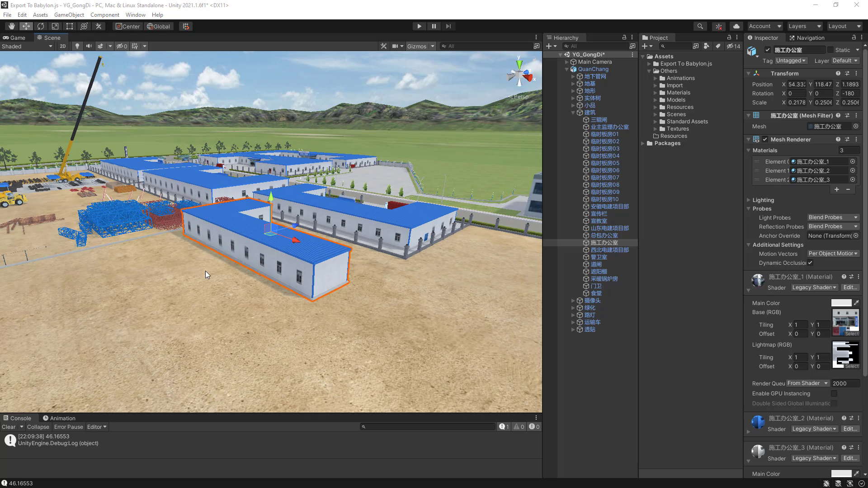Select the Base (RGB) texture thumbnail
Image resolution: width=868 pixels, height=488 pixels.
[845, 323]
